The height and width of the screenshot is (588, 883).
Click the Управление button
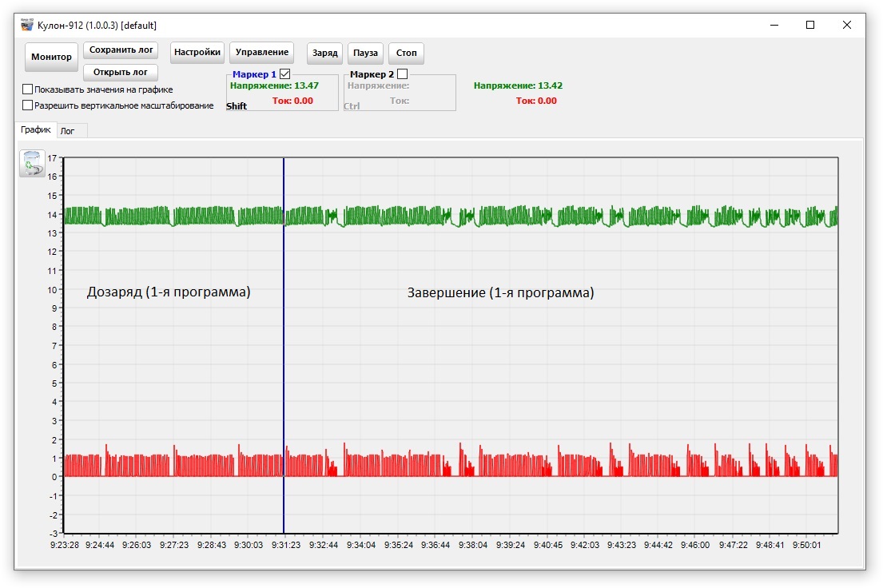point(261,53)
